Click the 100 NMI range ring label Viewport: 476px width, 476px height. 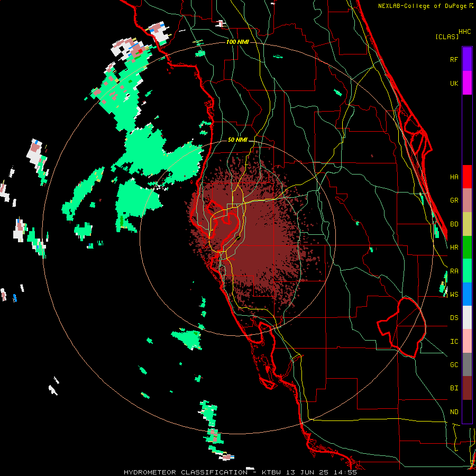[237, 42]
